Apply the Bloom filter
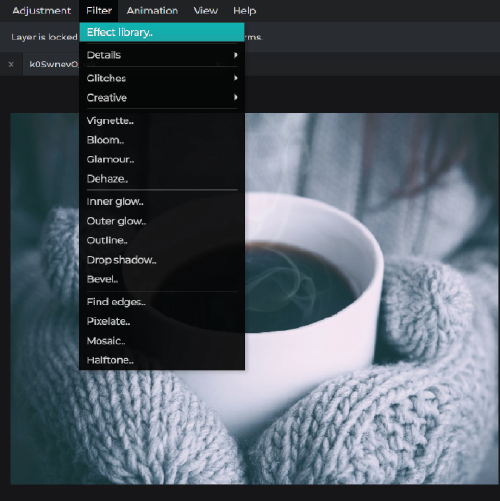 coord(162,140)
